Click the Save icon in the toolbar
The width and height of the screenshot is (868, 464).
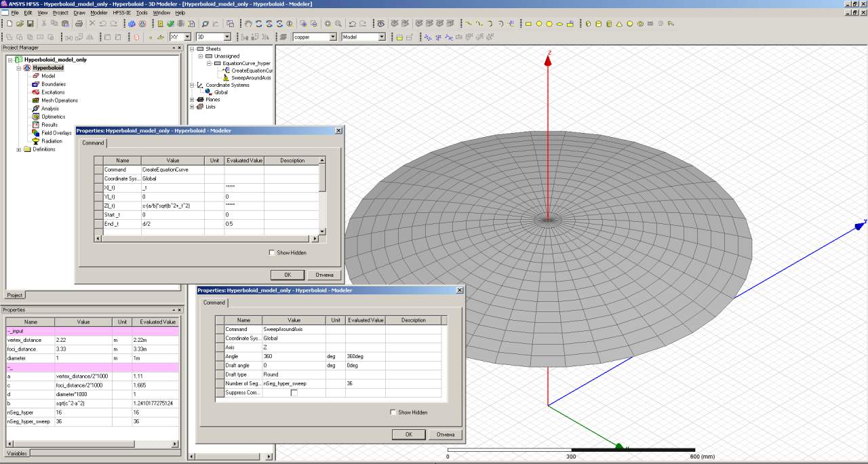pyautogui.click(x=31, y=24)
